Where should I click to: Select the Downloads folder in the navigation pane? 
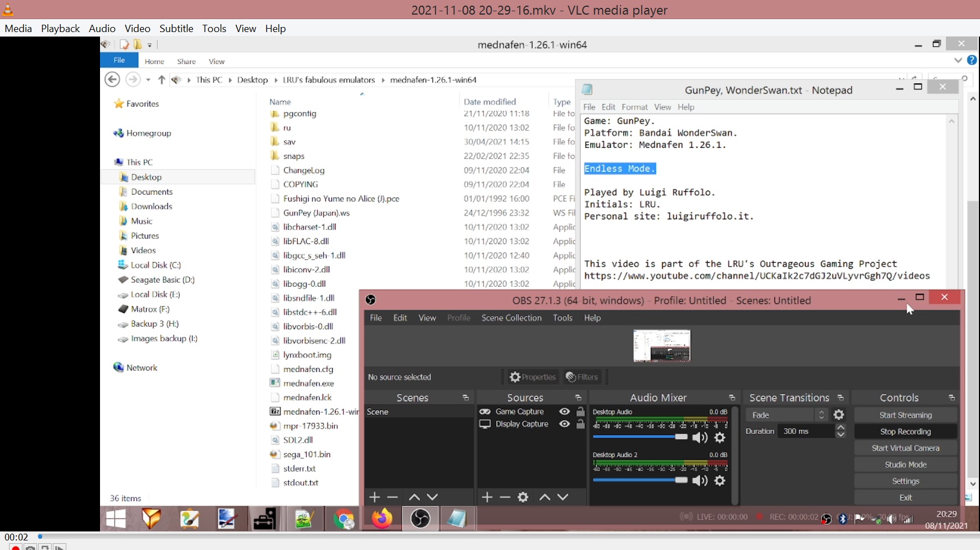[152, 206]
